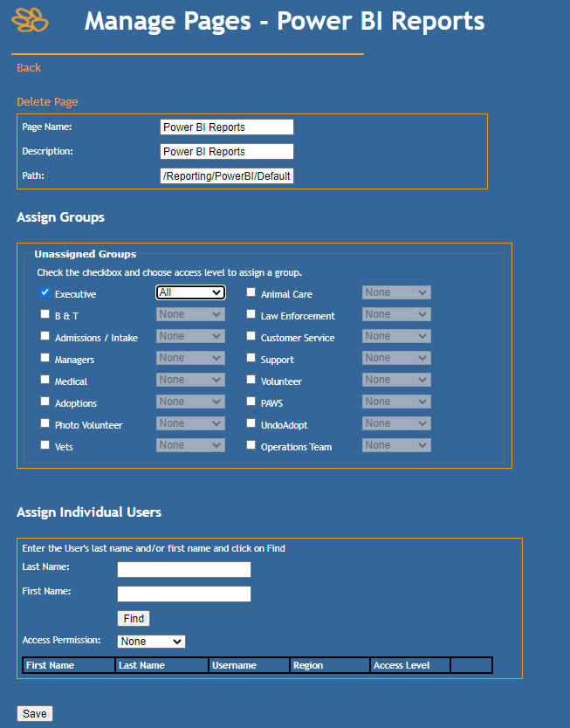Open the Animal Care access dropdown

pos(396,292)
